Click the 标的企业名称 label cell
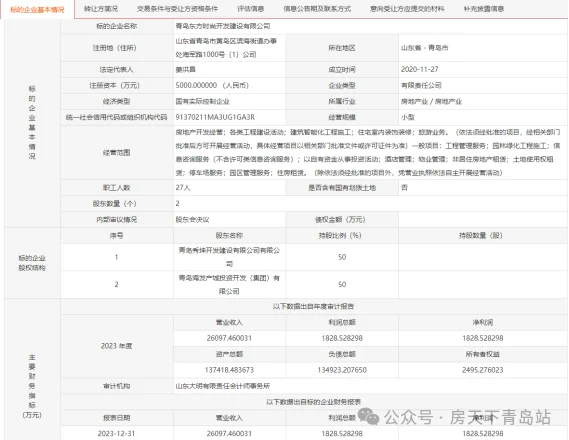 (x=116, y=26)
